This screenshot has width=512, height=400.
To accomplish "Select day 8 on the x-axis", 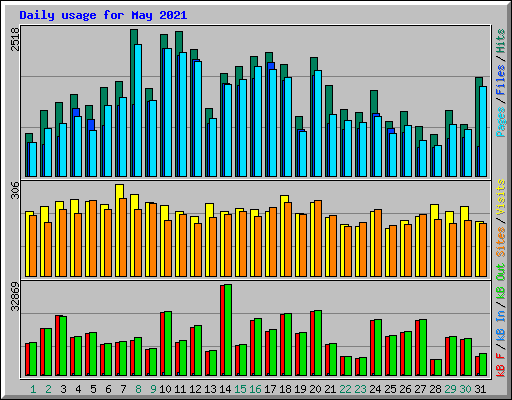I will (138, 389).
